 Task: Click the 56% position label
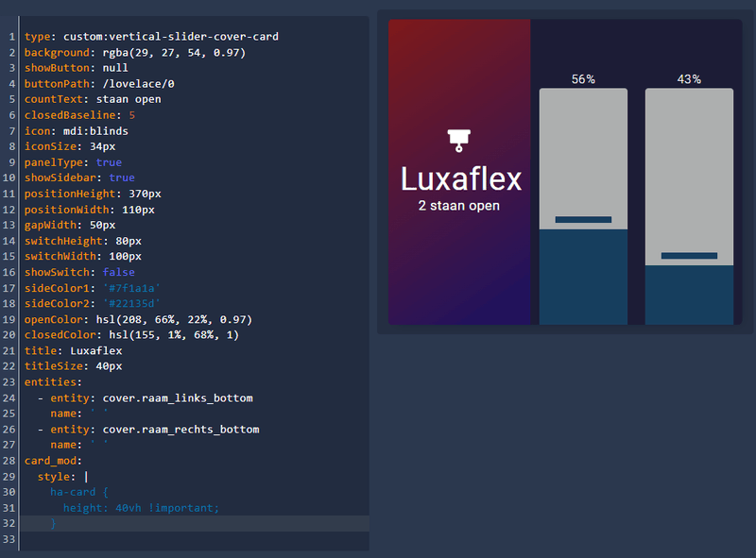[583, 79]
